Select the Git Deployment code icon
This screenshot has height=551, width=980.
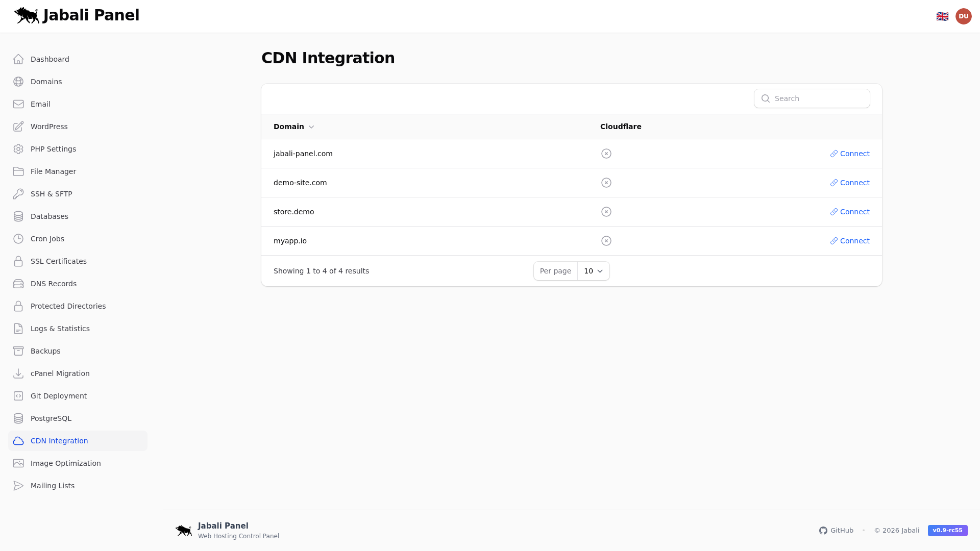[x=18, y=396]
